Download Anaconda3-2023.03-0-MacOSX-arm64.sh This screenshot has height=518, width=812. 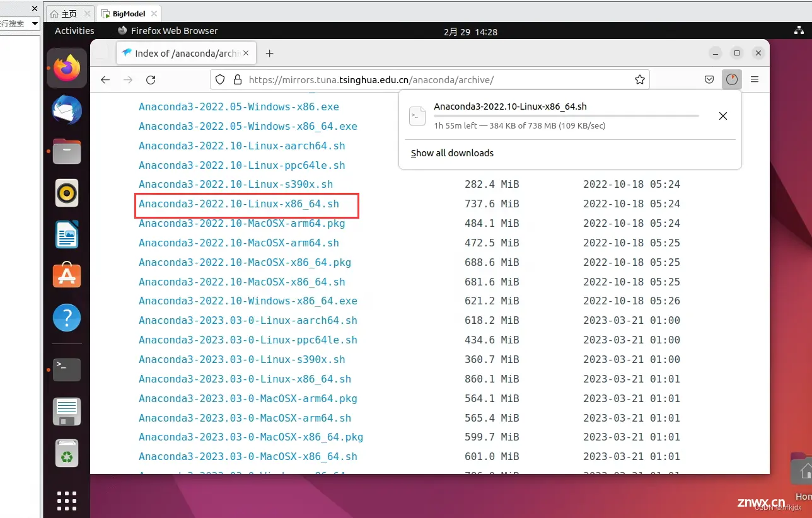tap(245, 418)
